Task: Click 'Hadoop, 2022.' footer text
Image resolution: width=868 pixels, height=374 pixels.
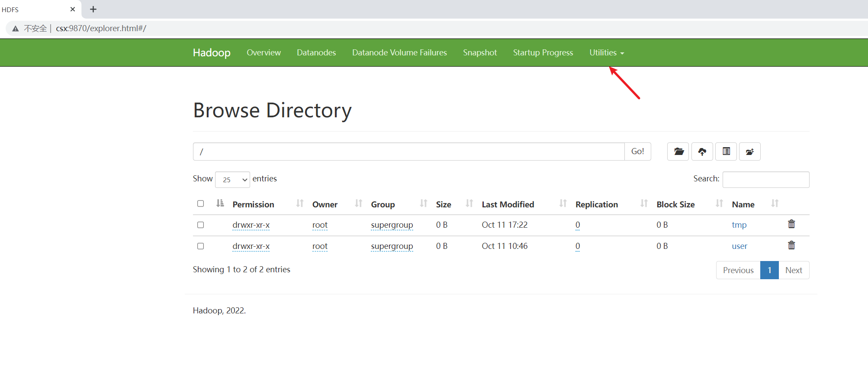Action: [x=219, y=310]
